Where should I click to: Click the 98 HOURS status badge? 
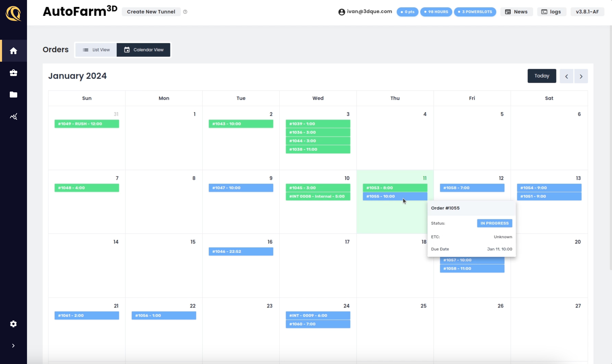coord(436,12)
